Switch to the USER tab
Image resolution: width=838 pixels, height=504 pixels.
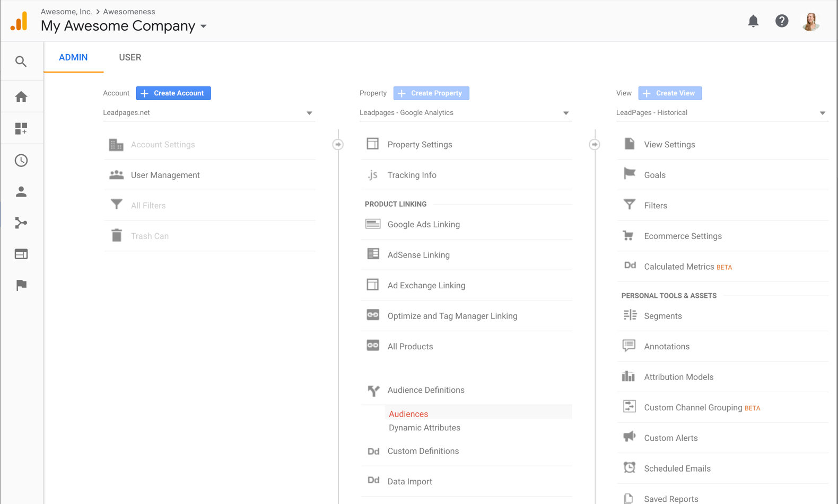[130, 57]
